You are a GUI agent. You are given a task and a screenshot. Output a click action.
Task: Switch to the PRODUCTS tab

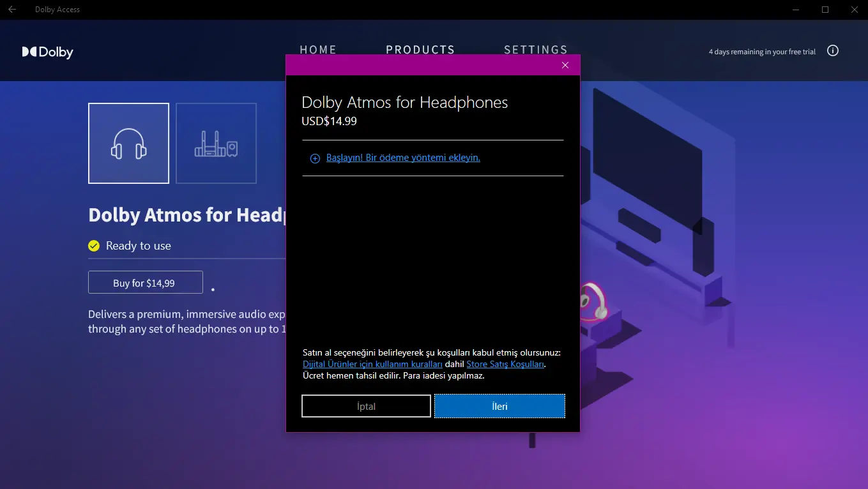coord(420,49)
